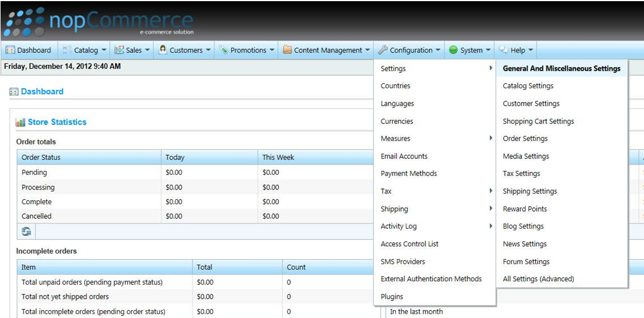Click the Order Status column header
Screen dimensions: 644x318
[41, 157]
